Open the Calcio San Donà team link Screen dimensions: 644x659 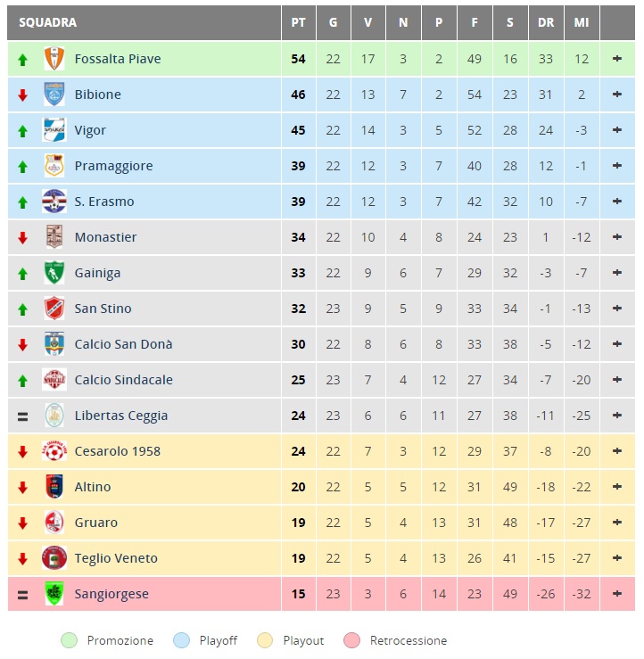pyautogui.click(x=123, y=344)
